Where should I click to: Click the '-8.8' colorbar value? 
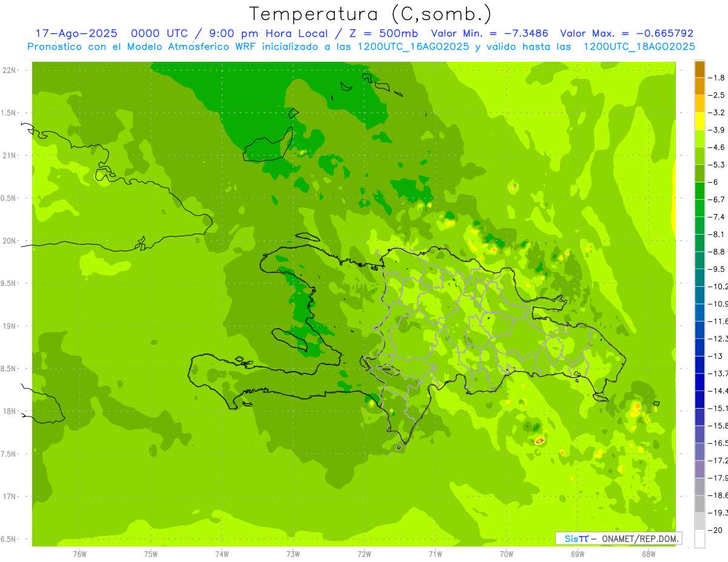[716, 252]
